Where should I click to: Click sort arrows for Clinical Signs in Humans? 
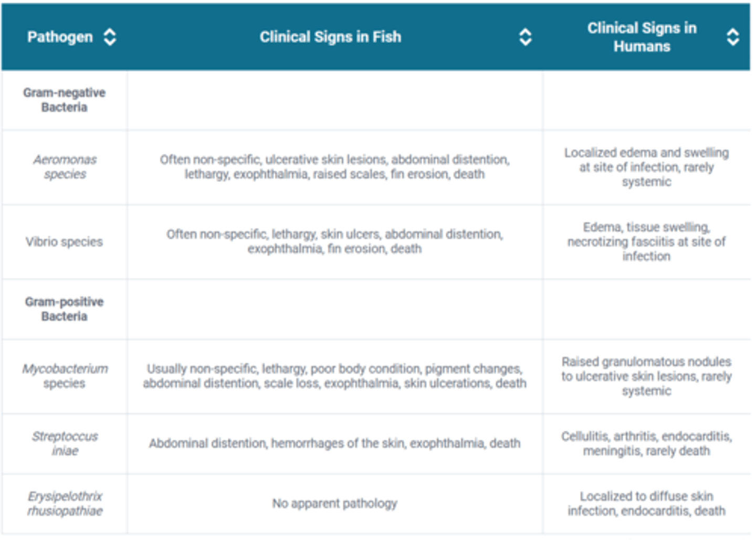click(732, 37)
